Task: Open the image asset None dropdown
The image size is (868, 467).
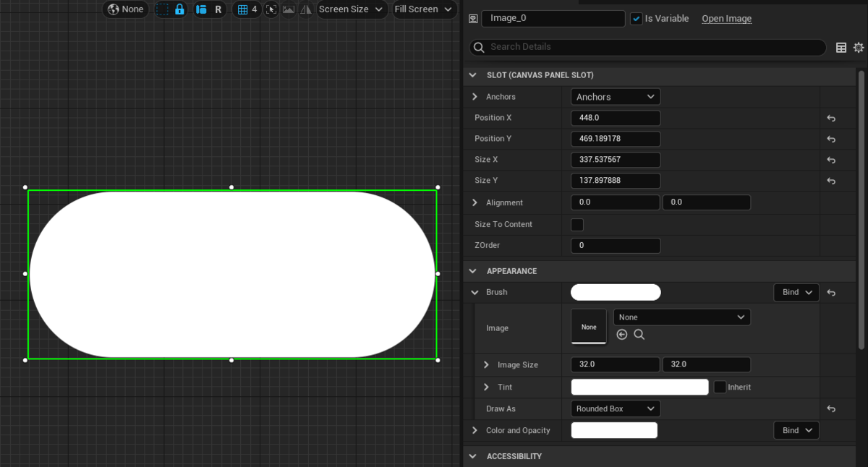Action: pyautogui.click(x=682, y=317)
